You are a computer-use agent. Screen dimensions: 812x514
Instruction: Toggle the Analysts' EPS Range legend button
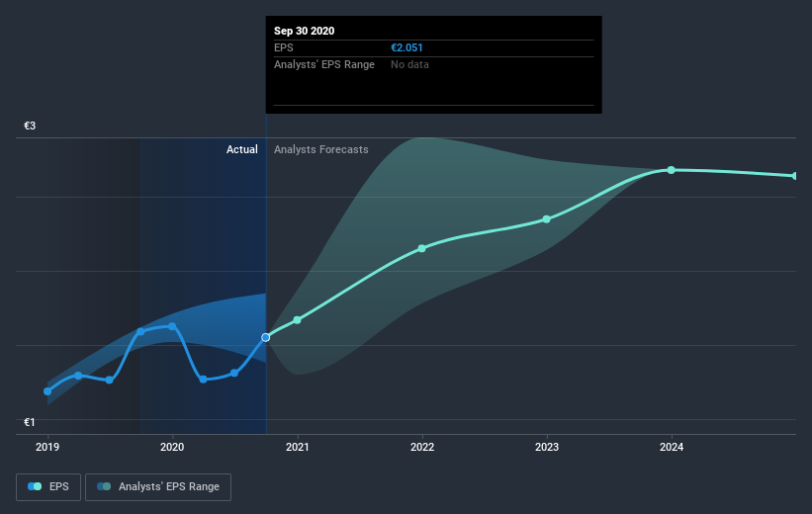(158, 487)
